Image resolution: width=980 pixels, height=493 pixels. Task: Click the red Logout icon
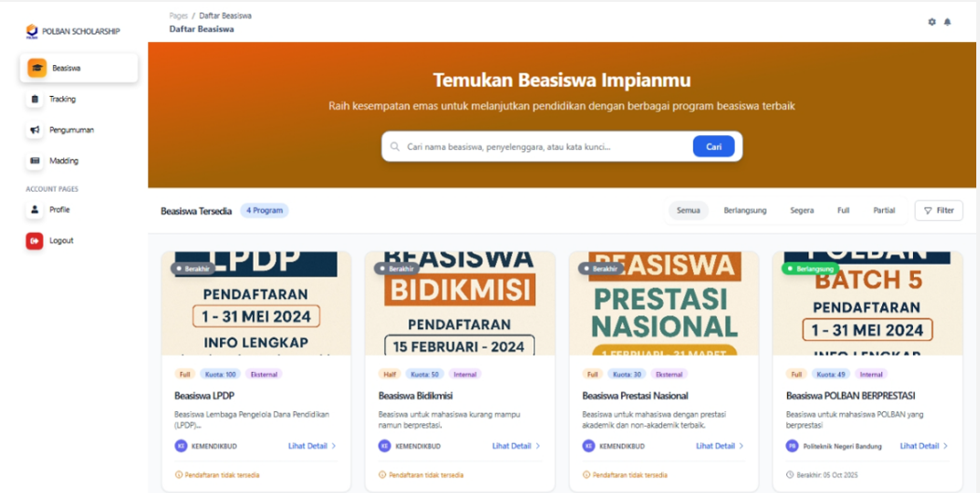pyautogui.click(x=35, y=240)
